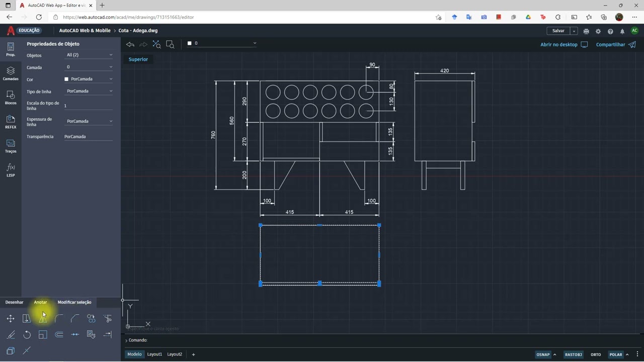The image size is (644, 362).
Task: Open the Traços panel
Action: pos(11,146)
